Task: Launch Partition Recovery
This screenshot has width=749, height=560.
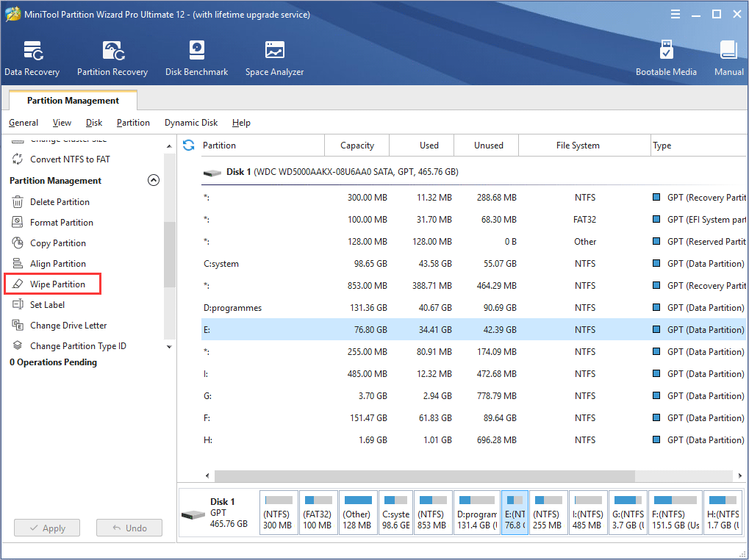Action: [x=112, y=57]
